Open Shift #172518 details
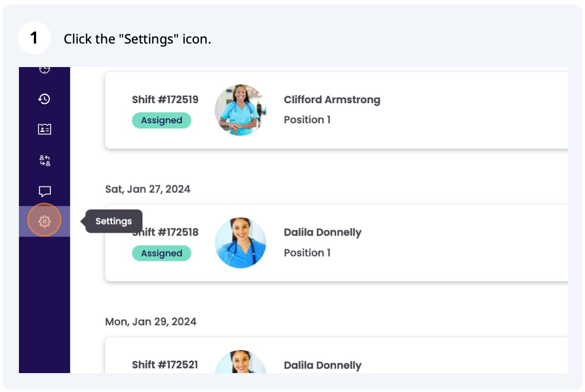Image resolution: width=585 pixels, height=392 pixels. 165,232
